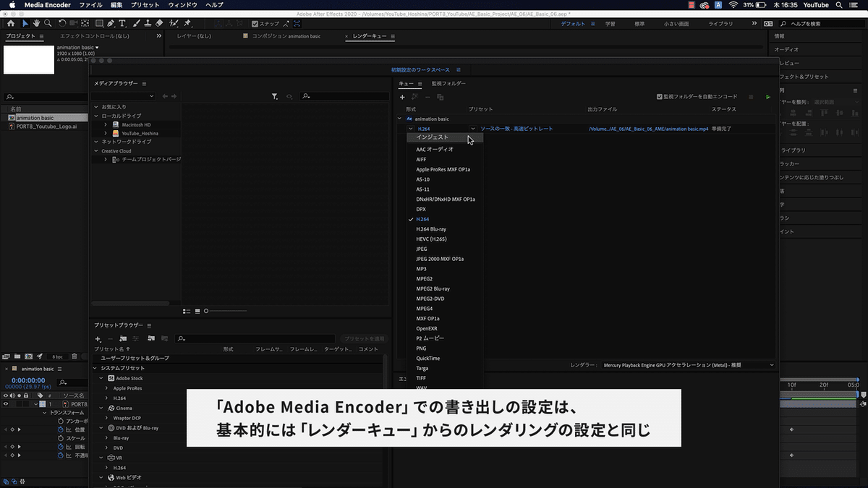868x488 pixels.
Task: Click the Media Browser search field
Action: point(344,96)
